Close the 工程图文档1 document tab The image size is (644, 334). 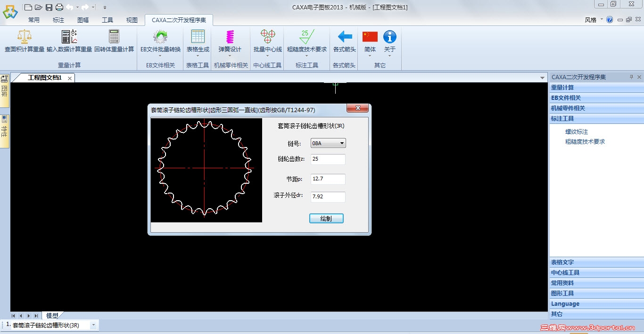[x=70, y=78]
